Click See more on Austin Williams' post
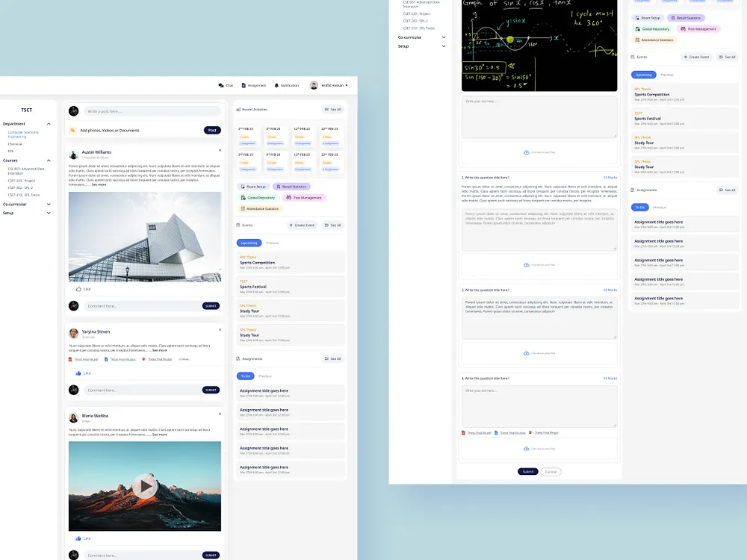 click(99, 184)
